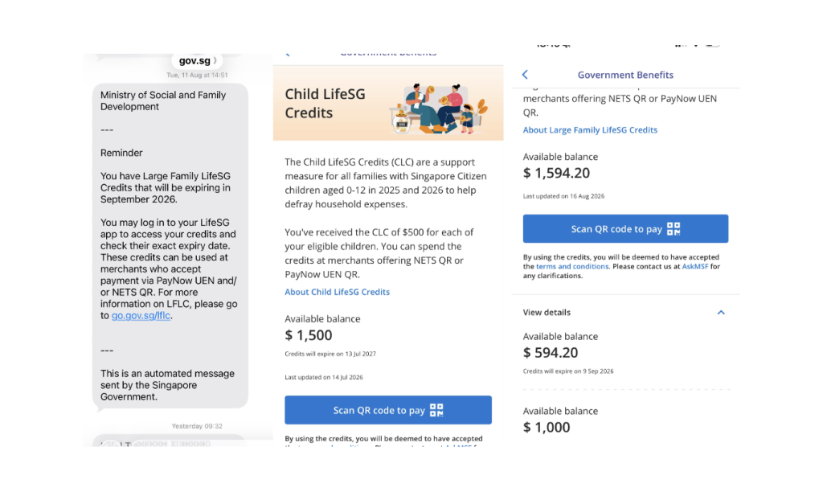Open About Large Family LifeSG Credits link
This screenshot has width=823, height=504.
590,129
